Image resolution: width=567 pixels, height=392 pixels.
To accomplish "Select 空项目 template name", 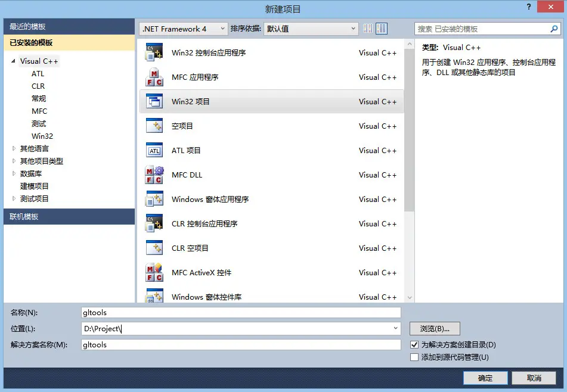I will [182, 126].
